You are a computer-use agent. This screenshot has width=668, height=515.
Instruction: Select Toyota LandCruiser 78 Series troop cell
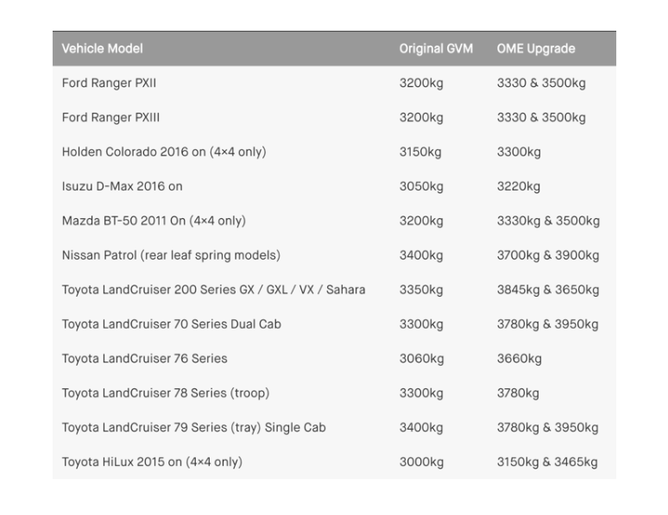165,393
